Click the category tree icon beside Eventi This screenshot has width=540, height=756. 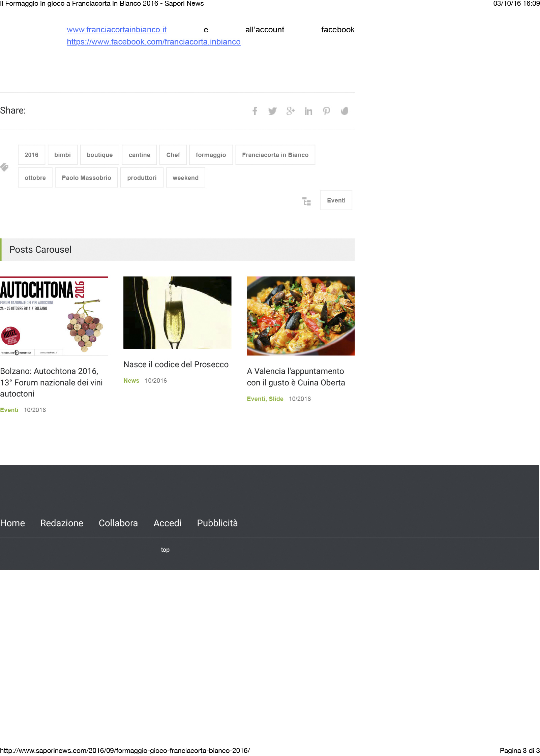pyautogui.click(x=306, y=201)
